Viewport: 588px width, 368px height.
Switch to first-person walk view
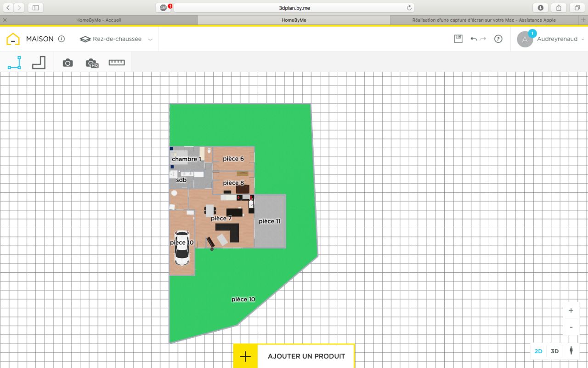(571, 351)
